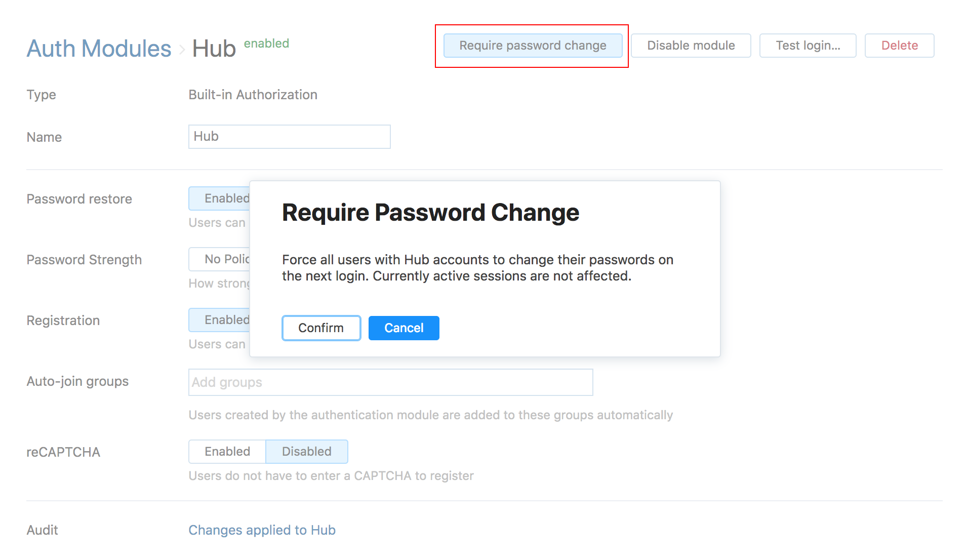Image resolution: width=966 pixels, height=560 pixels.
Task: Choose No Policy for Password Strength
Action: pos(220,259)
